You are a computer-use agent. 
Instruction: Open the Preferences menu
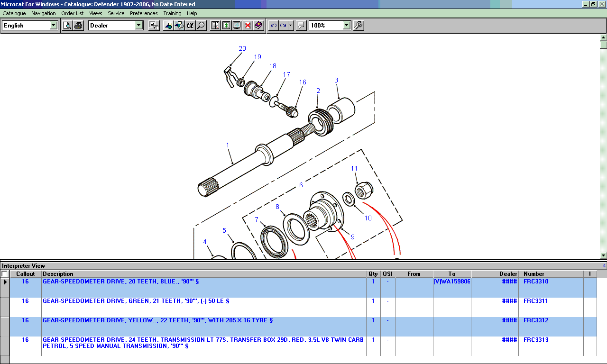point(144,13)
